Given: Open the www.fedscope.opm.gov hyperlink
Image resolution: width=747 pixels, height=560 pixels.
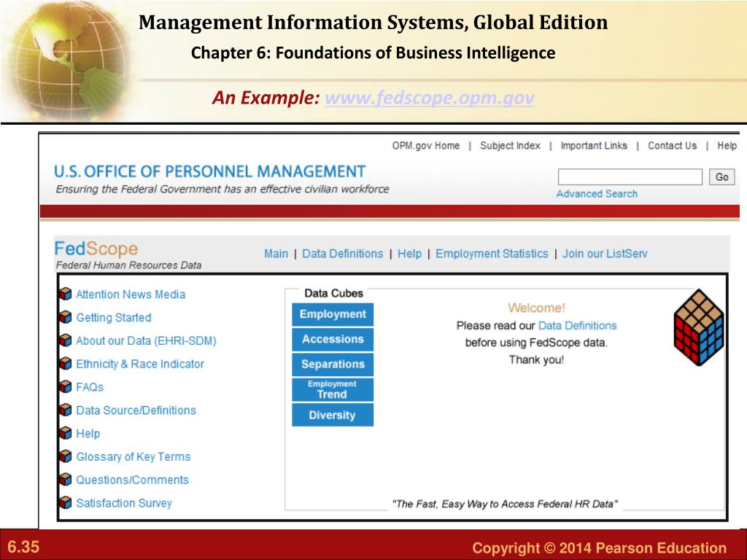Looking at the screenshot, I should (429, 98).
